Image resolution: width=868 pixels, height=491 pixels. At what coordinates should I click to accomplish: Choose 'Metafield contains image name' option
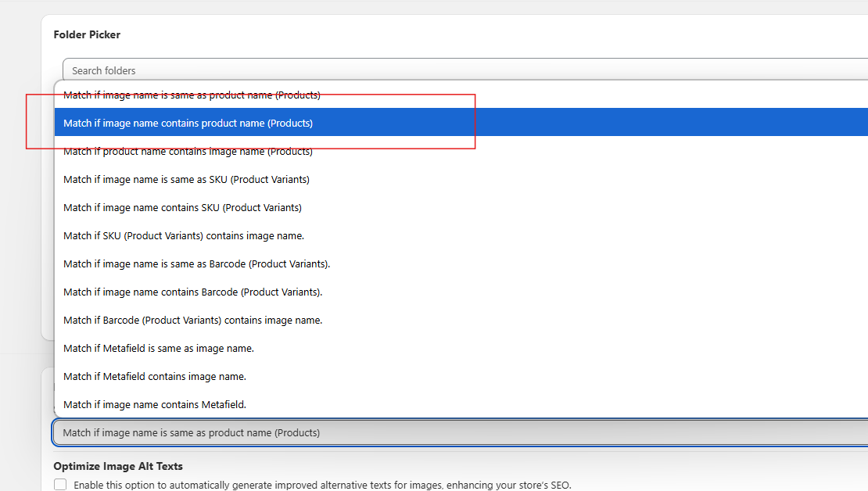coord(155,377)
